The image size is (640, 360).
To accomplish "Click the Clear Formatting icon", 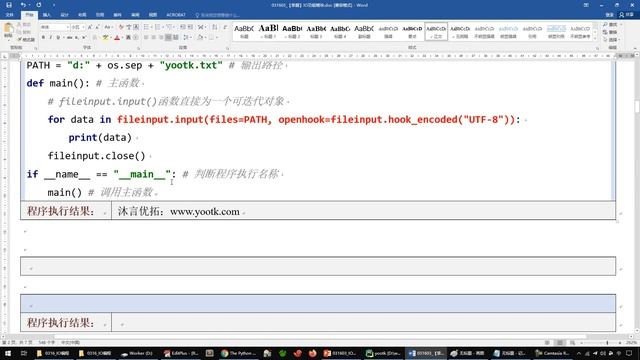I will pos(121,27).
